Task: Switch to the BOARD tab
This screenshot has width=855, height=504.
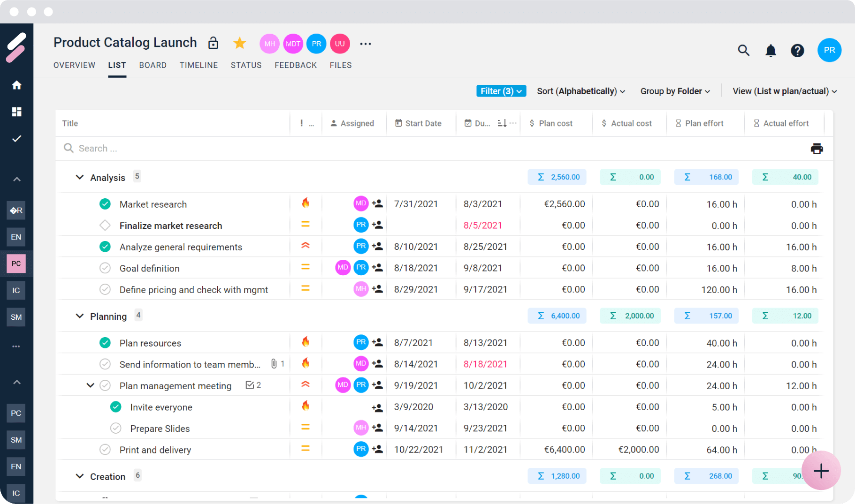Action: tap(153, 65)
